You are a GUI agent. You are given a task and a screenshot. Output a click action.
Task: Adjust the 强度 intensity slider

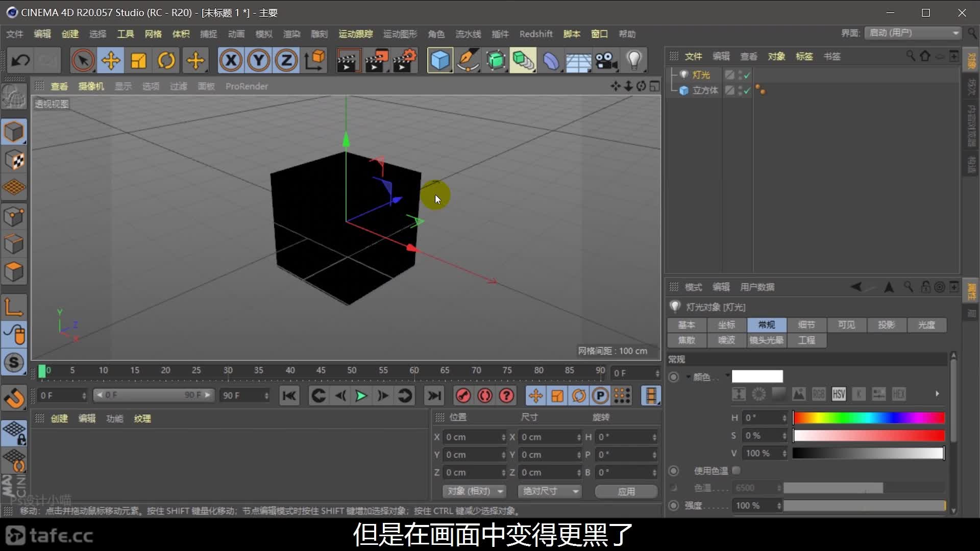[865, 506]
